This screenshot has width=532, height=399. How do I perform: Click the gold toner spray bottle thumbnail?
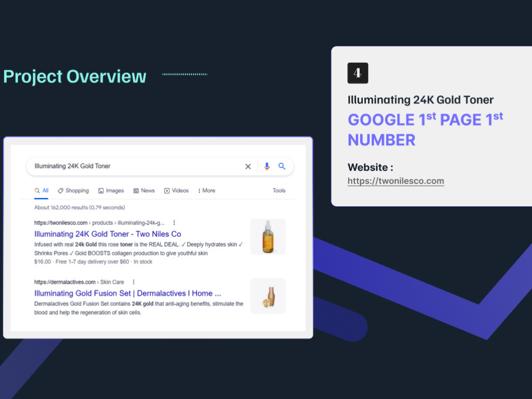tap(268, 237)
